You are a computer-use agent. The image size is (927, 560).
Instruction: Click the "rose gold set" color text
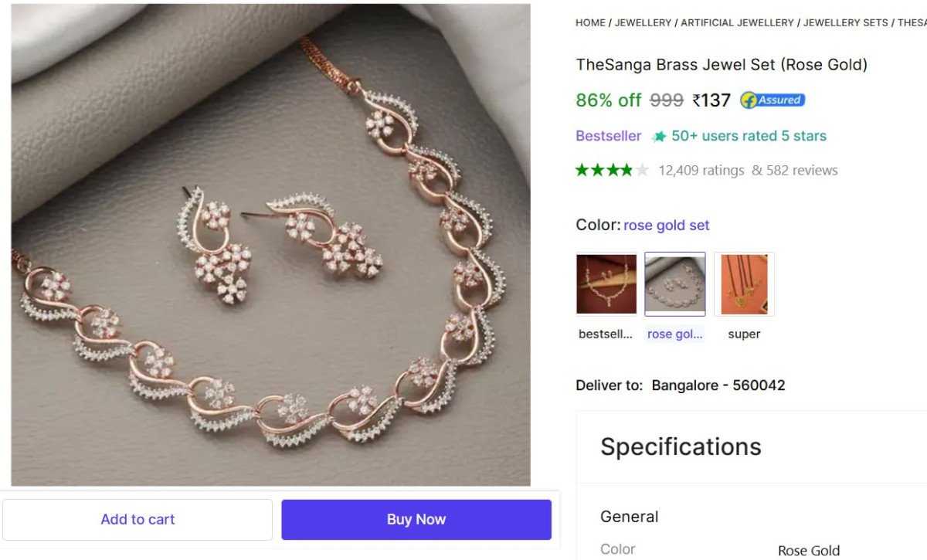click(x=666, y=226)
